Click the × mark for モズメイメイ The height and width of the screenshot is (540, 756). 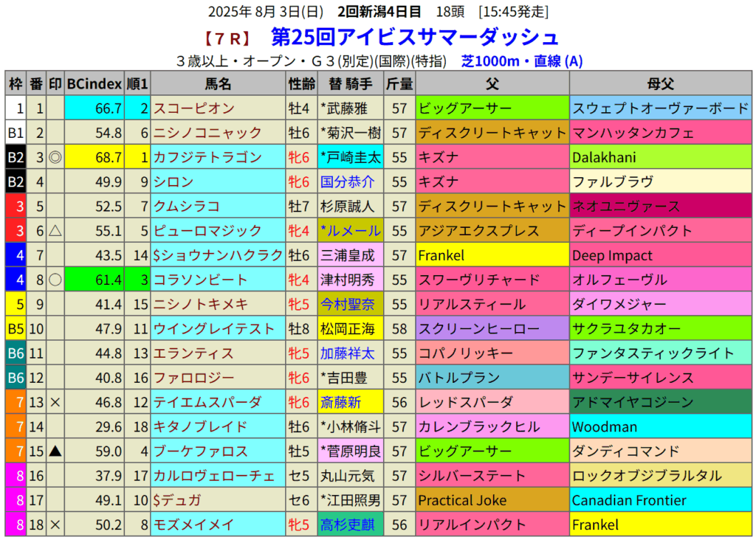click(x=55, y=525)
